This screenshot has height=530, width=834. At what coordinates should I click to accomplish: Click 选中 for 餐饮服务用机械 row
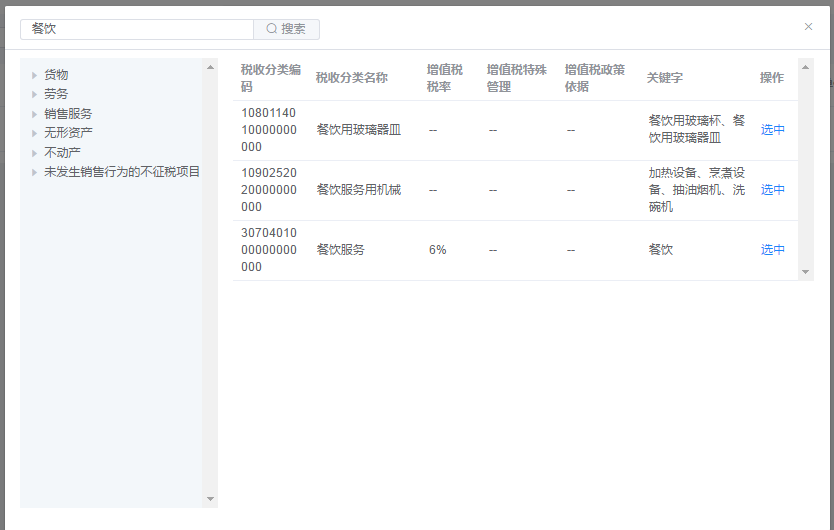[x=772, y=190]
